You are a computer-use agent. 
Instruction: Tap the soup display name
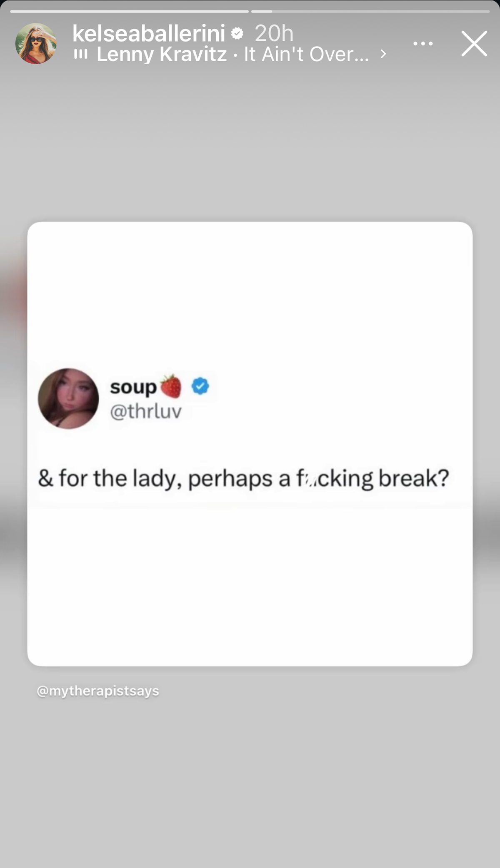(x=133, y=387)
